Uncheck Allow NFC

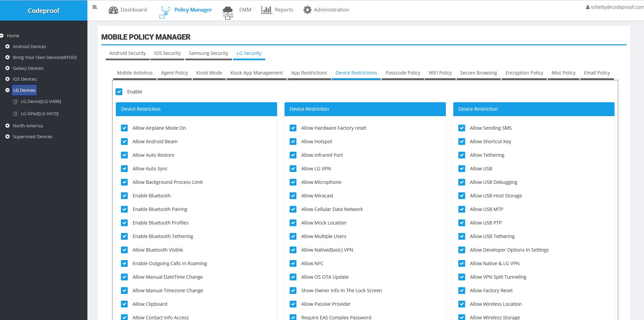(x=293, y=263)
